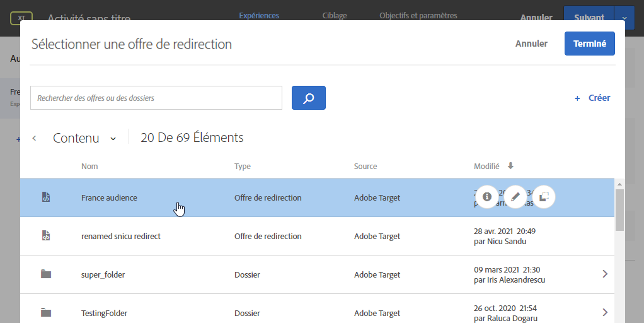Screen dimensions: 644x323
Task: Click the info icon on France audience row
Action: coord(486,197)
